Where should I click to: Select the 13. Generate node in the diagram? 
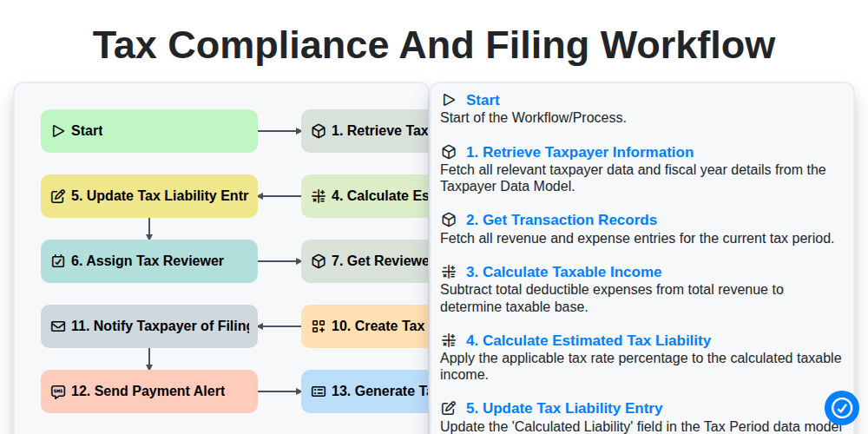coord(365,391)
